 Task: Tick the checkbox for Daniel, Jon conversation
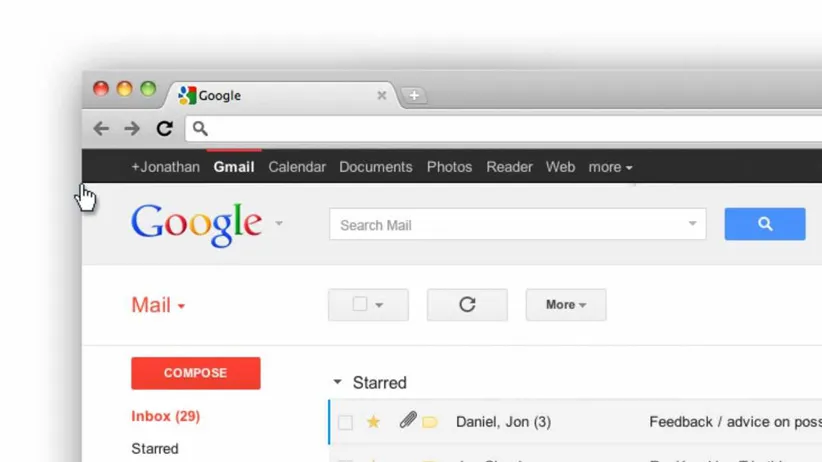[345, 423]
